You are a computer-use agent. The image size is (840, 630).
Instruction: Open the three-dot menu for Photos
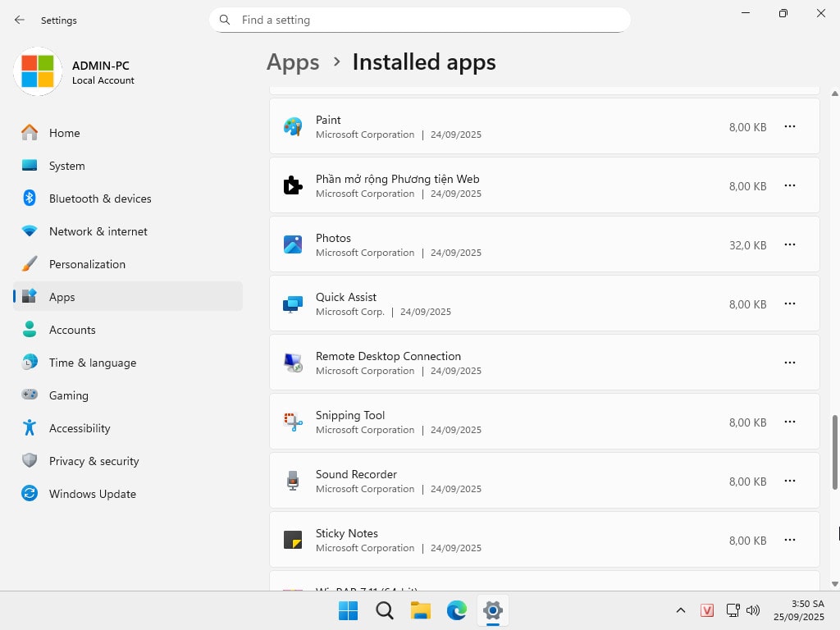click(x=789, y=244)
